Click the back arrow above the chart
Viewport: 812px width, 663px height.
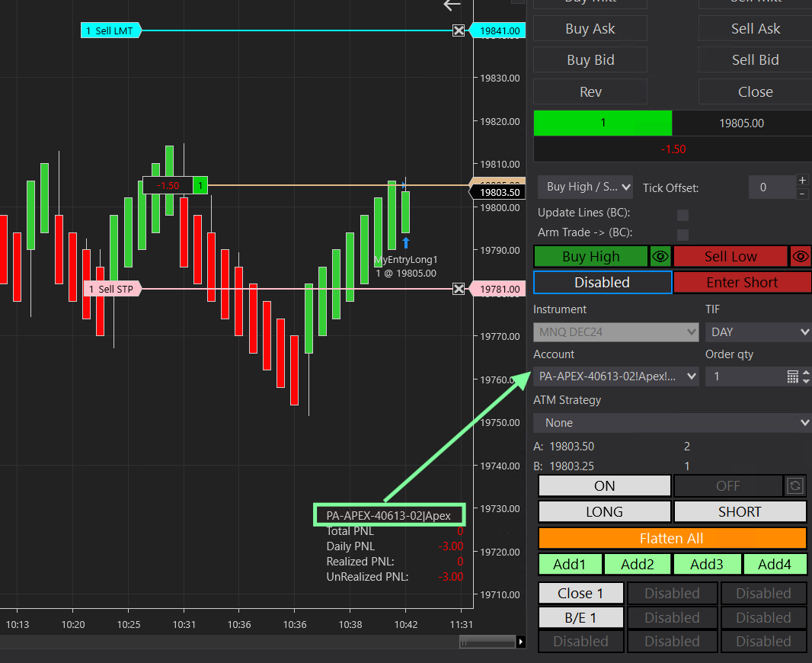coord(452,5)
